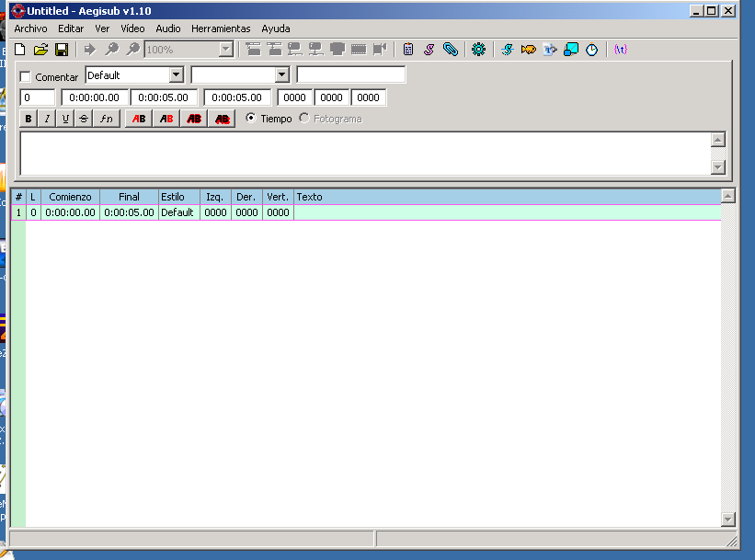The height and width of the screenshot is (560, 755).
Task: Click the New subtitles file icon
Action: 19,50
